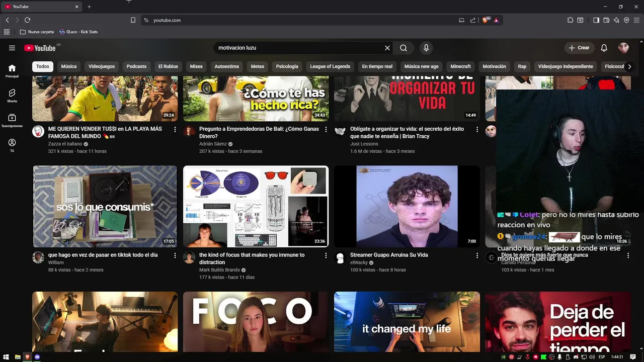Open '¿Cómo te has hecho rica?' thumbnail

[x=256, y=99]
